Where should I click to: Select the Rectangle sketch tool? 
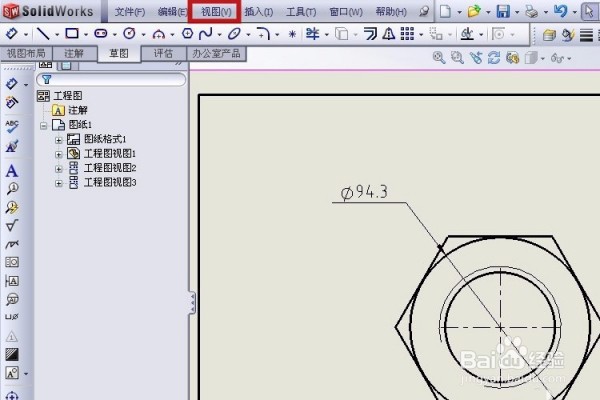tap(72, 34)
